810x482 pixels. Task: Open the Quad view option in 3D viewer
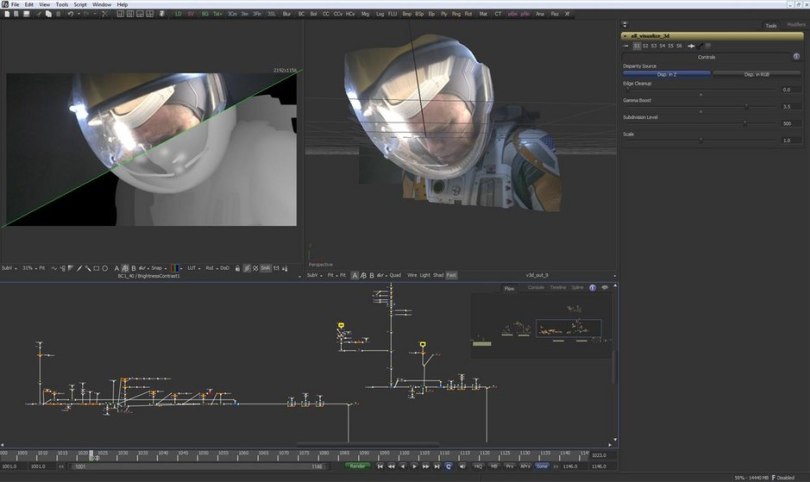click(x=395, y=275)
